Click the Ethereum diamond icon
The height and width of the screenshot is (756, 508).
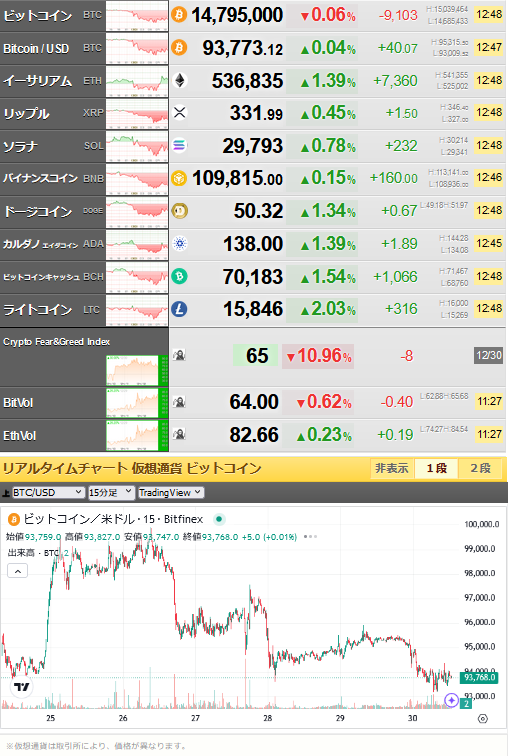pos(179,81)
